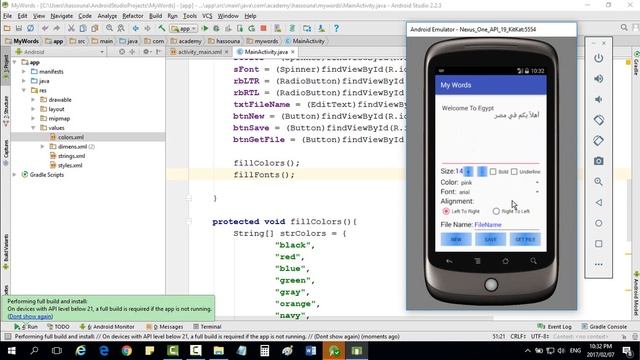
Task: Click the Save All toolbar icon
Action: [x=19, y=28]
